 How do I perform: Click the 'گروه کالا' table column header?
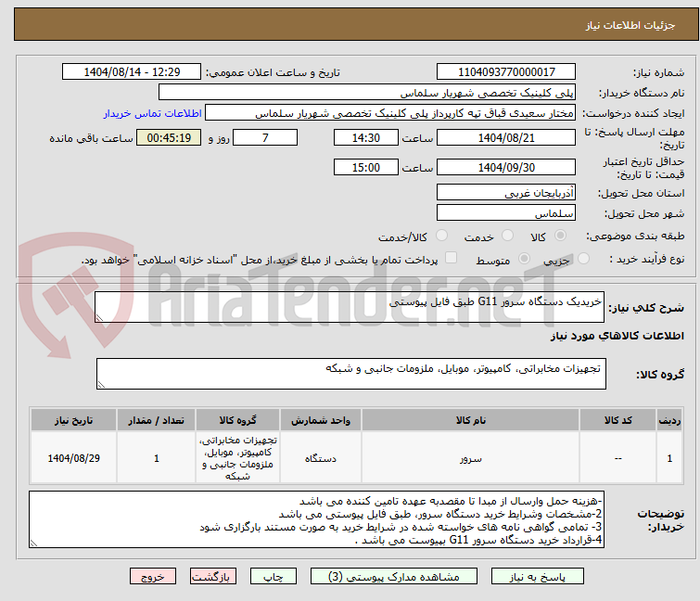click(x=237, y=420)
